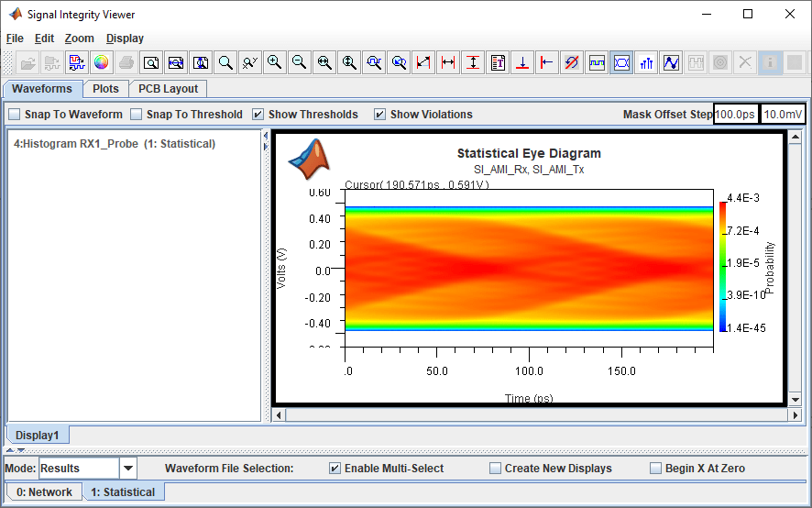Select the vertical measurement tool icon
This screenshot has height=508, width=812.
pyautogui.click(x=473, y=62)
